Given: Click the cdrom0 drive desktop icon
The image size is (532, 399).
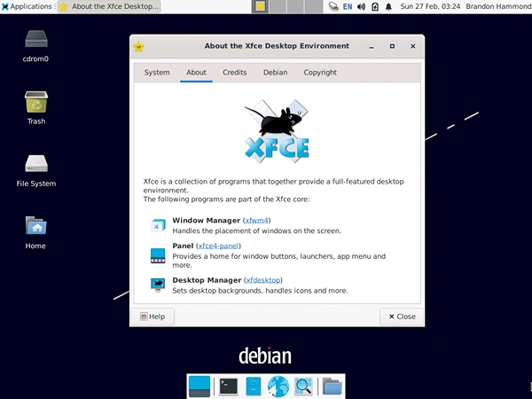Looking at the screenshot, I should click(36, 41).
